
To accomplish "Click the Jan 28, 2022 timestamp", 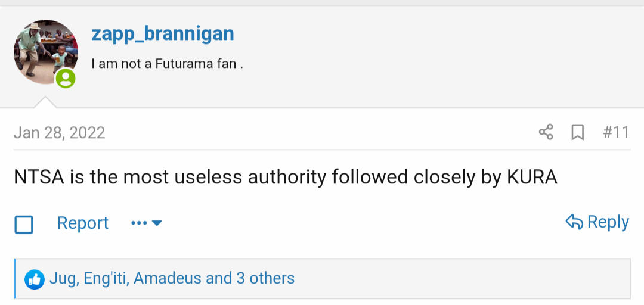I will [60, 133].
